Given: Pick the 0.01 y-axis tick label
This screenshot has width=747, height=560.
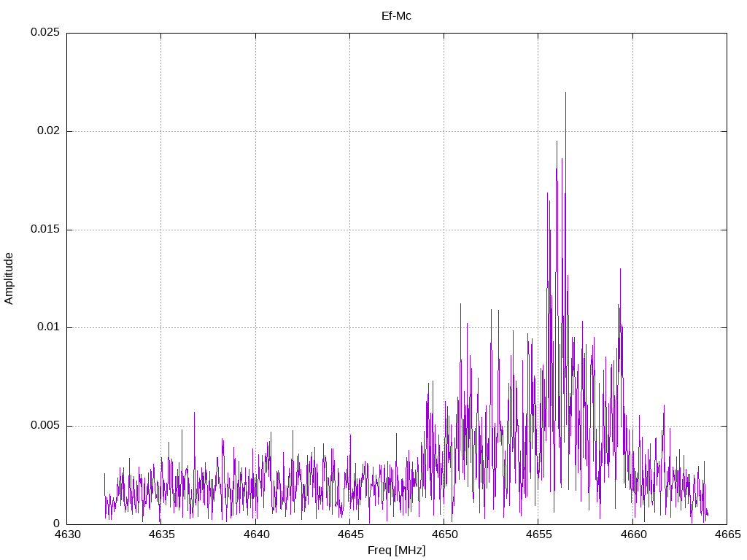Looking at the screenshot, I should [48, 327].
